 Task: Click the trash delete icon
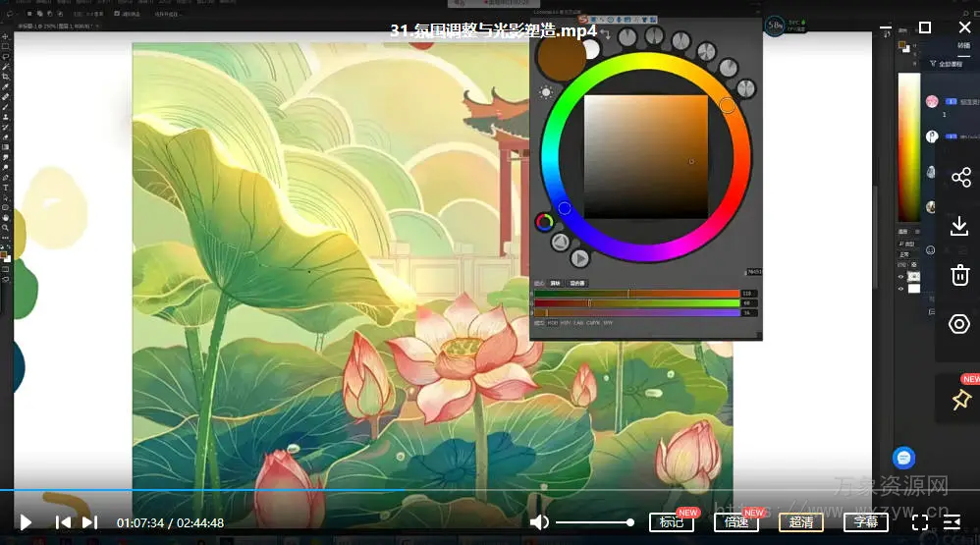pyautogui.click(x=959, y=275)
